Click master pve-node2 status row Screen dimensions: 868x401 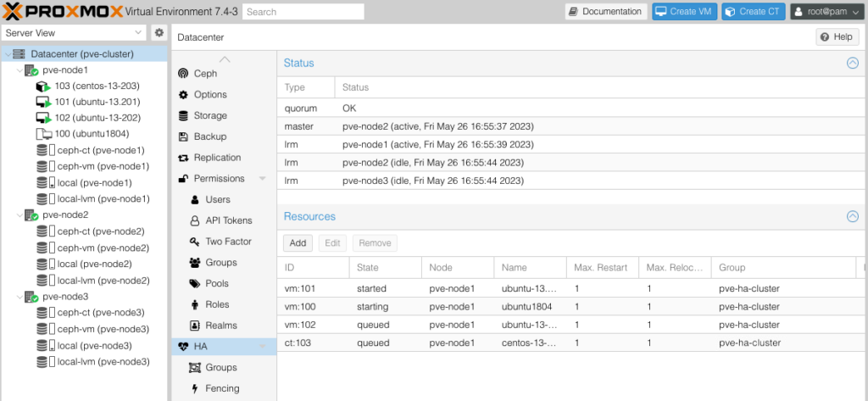point(572,127)
